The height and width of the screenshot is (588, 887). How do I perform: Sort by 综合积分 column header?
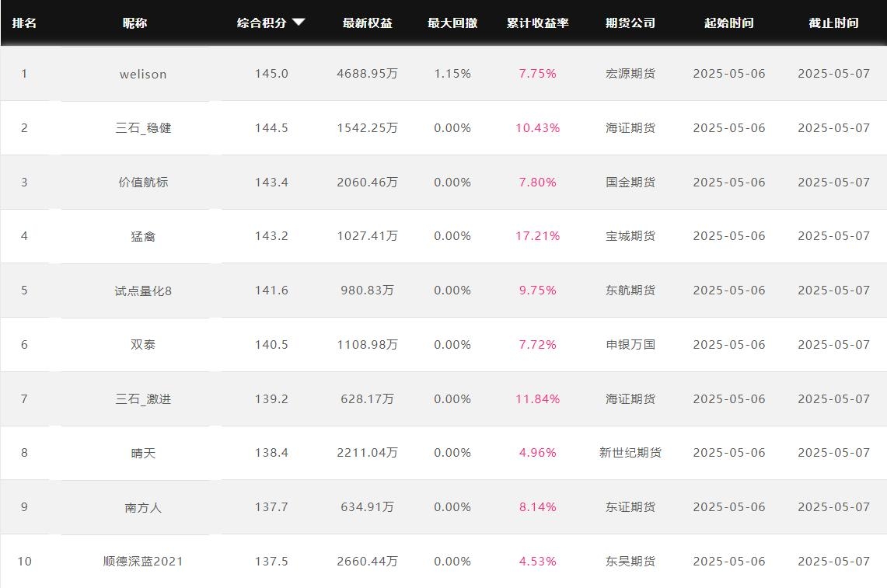click(261, 23)
